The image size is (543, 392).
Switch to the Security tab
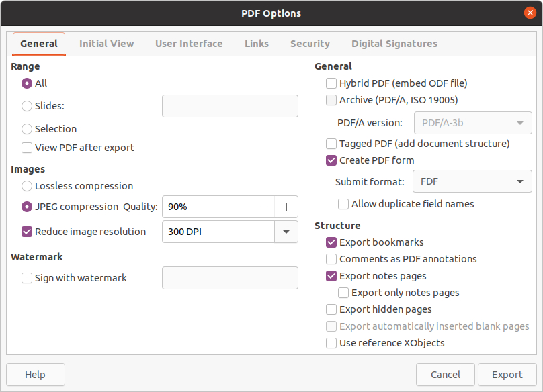pyautogui.click(x=310, y=44)
